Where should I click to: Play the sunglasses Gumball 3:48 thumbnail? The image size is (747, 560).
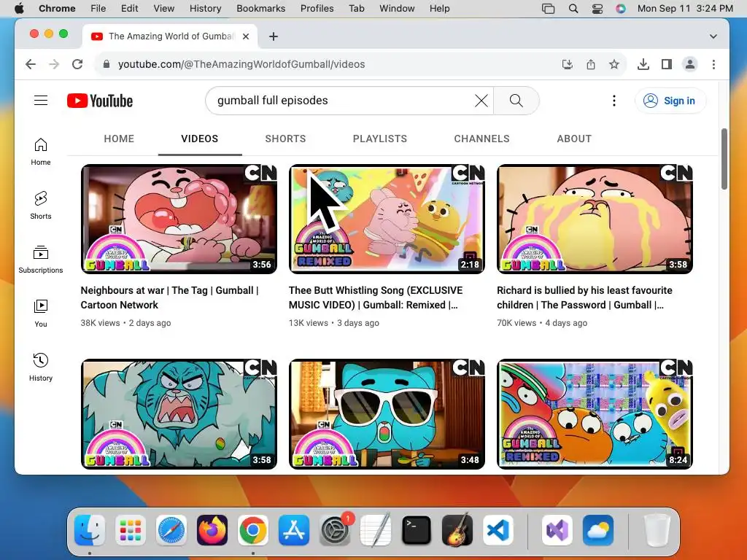(x=387, y=414)
